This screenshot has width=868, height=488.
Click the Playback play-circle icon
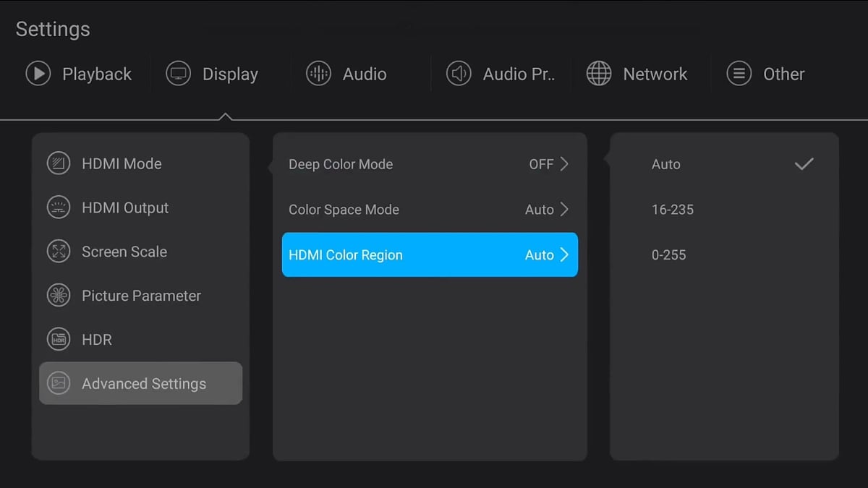pos(38,74)
